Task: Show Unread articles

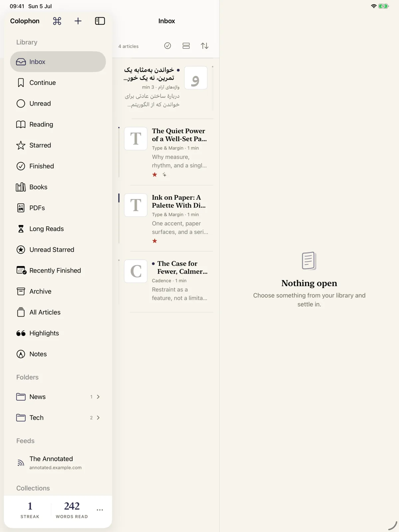Action: [x=58, y=103]
